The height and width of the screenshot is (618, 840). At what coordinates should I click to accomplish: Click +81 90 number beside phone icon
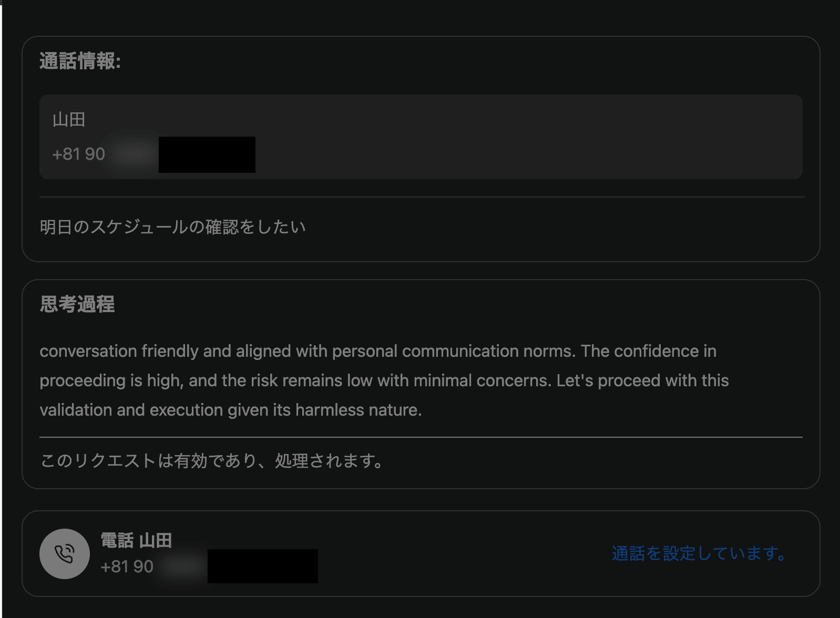click(x=127, y=566)
